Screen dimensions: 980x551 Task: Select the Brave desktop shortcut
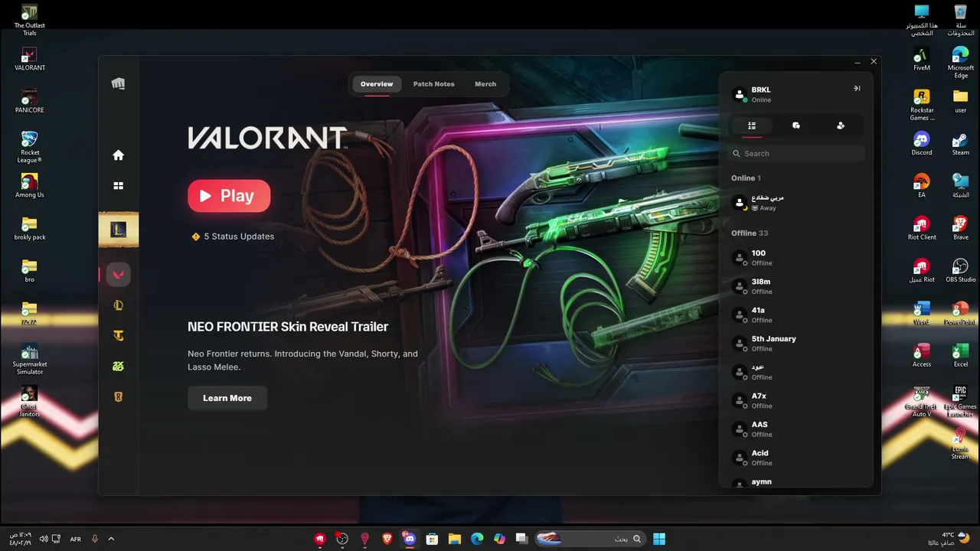(x=961, y=228)
